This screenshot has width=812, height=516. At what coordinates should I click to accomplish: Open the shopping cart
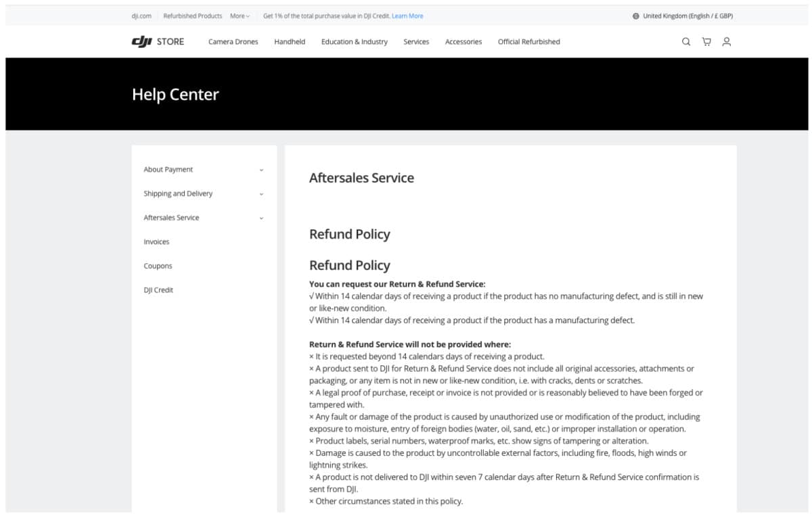[x=706, y=42]
